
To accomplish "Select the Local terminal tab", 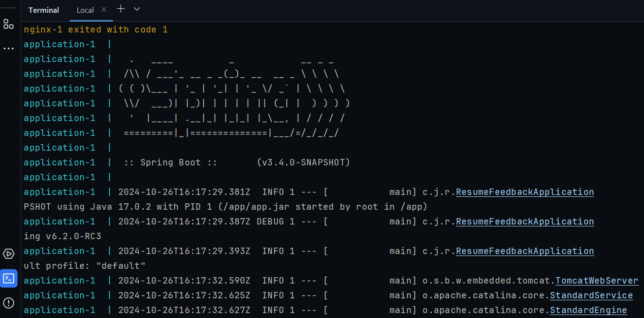I will click(85, 10).
